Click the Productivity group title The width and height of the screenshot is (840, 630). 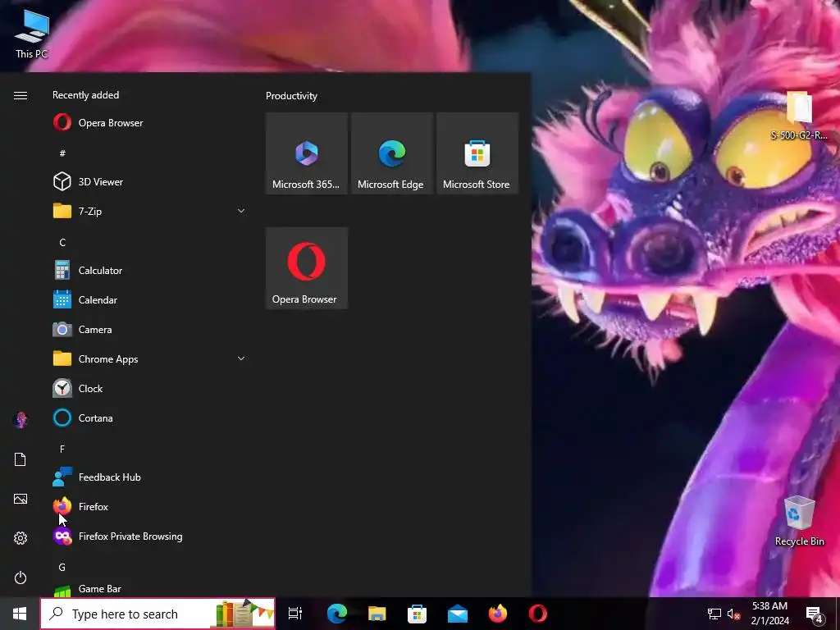pyautogui.click(x=291, y=96)
